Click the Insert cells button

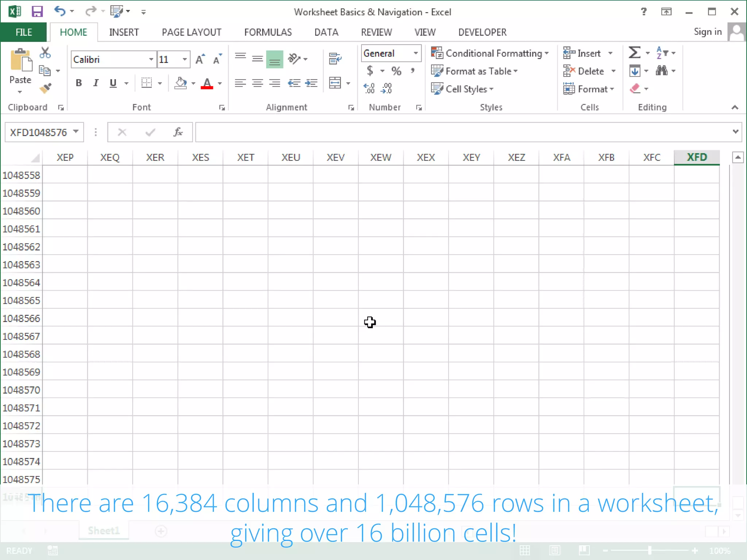pos(582,53)
